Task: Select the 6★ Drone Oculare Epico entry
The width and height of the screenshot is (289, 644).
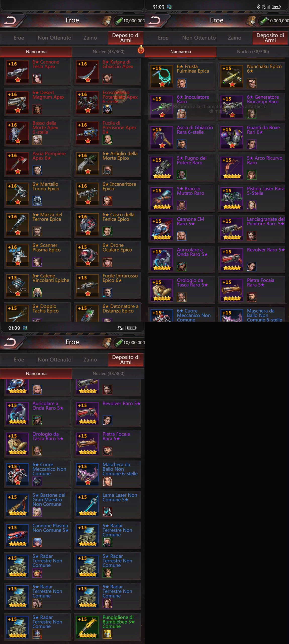Action: point(107,255)
